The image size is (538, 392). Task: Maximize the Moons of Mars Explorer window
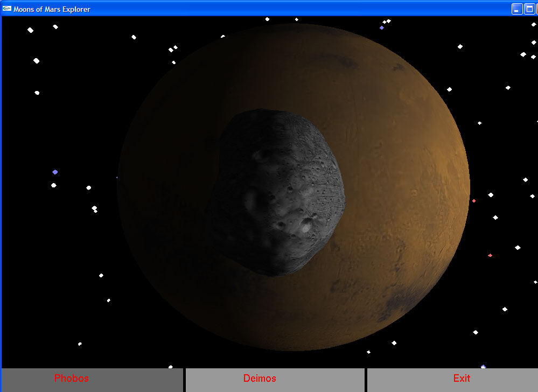[x=529, y=9]
